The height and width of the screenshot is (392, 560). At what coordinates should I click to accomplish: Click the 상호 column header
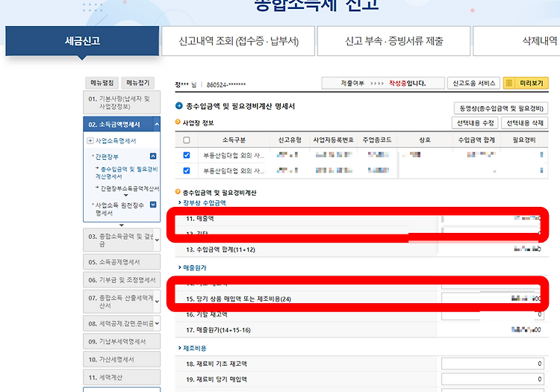coord(425,140)
